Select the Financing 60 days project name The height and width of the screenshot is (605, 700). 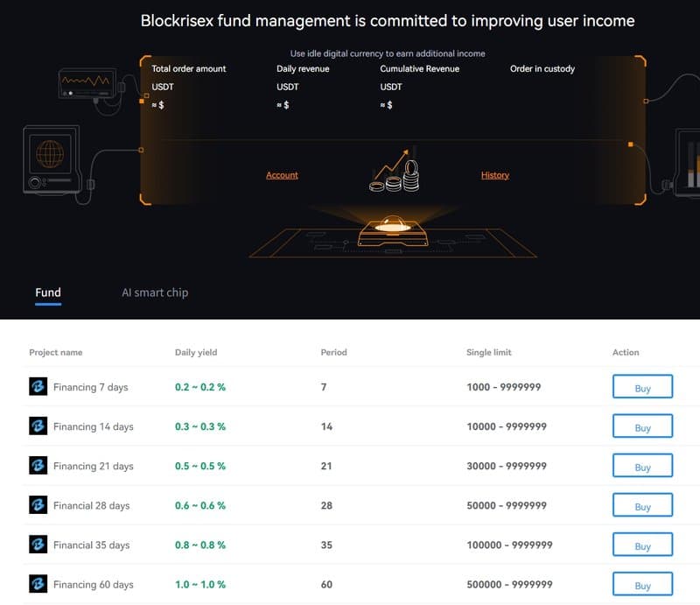[94, 585]
